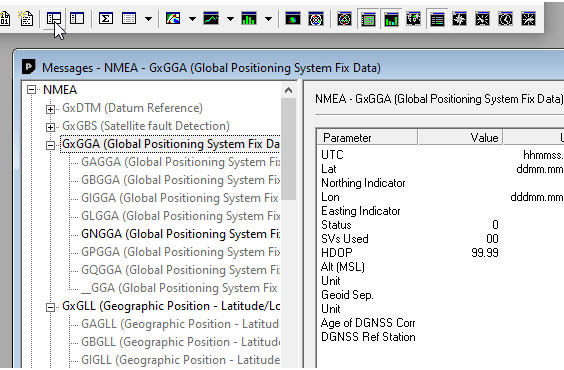Collapse the GxGLL Geographic Position node
Viewport: 564px width, 370px height.
click(x=50, y=307)
